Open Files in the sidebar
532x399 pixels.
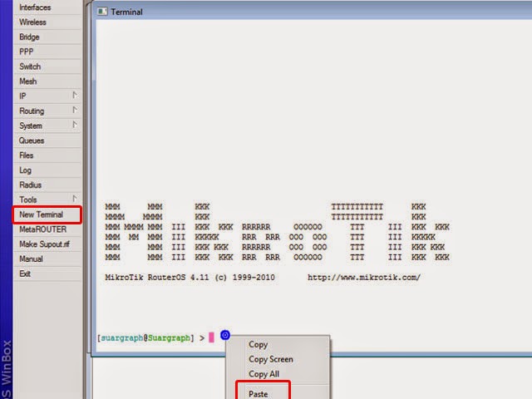[x=47, y=155]
